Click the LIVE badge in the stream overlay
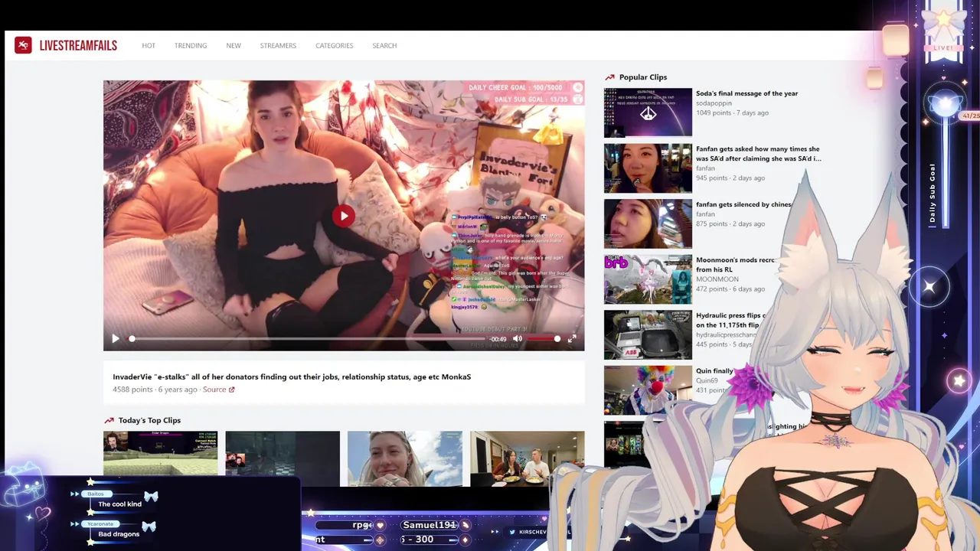Image resolution: width=980 pixels, height=551 pixels. click(943, 47)
